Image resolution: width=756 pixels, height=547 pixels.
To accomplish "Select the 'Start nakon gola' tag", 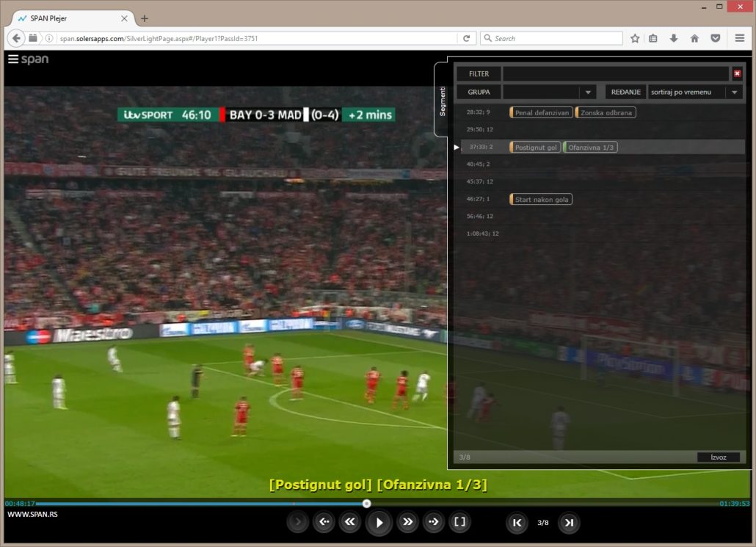I will coord(541,199).
